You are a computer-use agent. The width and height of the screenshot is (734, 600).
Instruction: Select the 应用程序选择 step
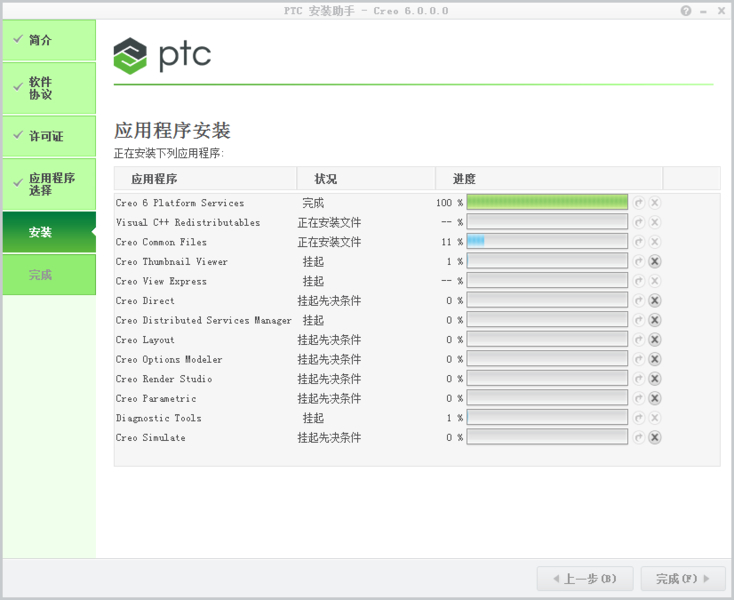tap(49, 184)
